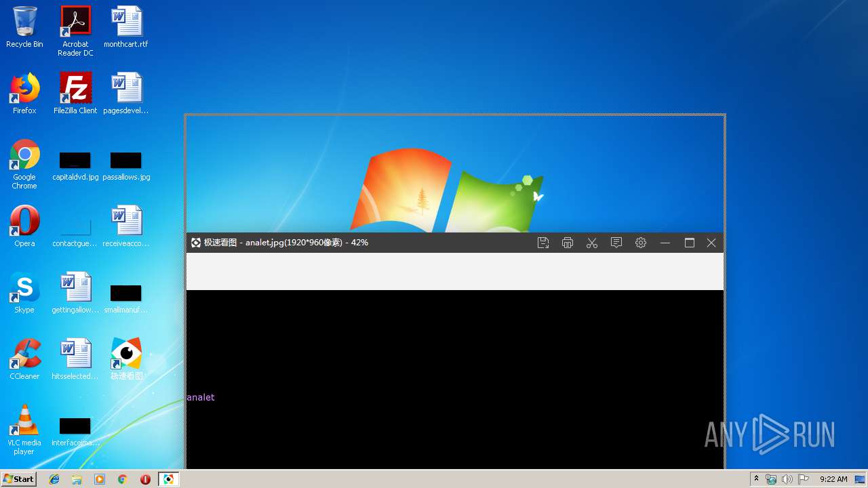868x488 pixels.
Task: Select the passallows.jpg file
Action: click(x=126, y=167)
